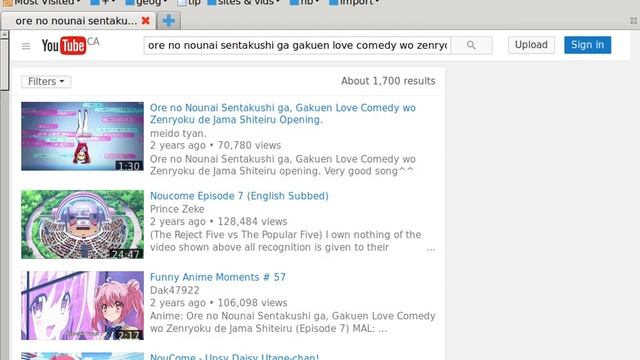Open the 'tip' bookmark
Viewport: 640px width, 360px height.
coord(189,2)
